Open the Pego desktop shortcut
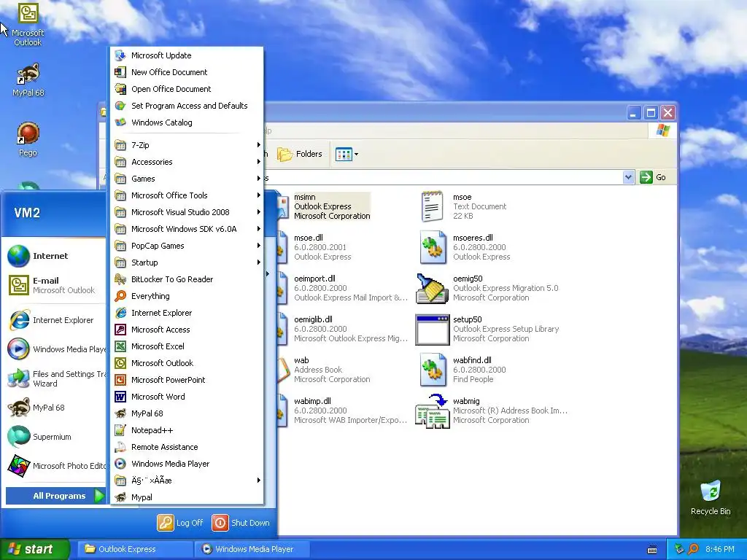The width and height of the screenshot is (747, 560). (x=28, y=139)
